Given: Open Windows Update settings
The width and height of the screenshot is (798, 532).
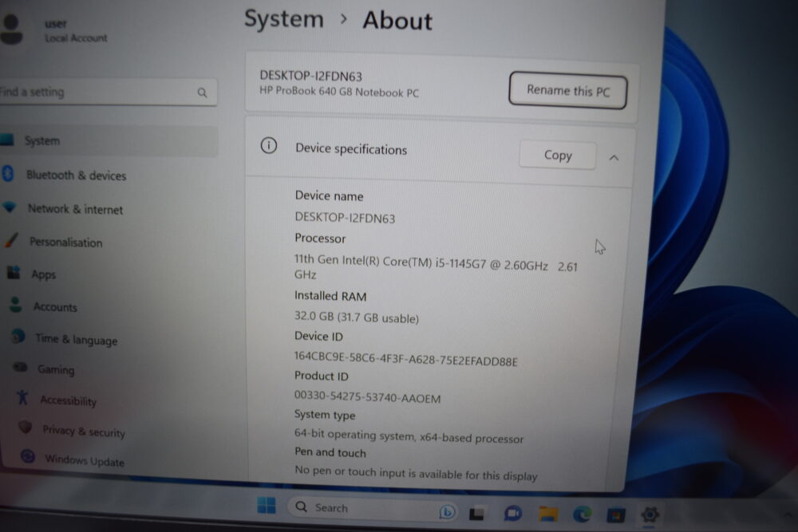Looking at the screenshot, I should click(85, 460).
